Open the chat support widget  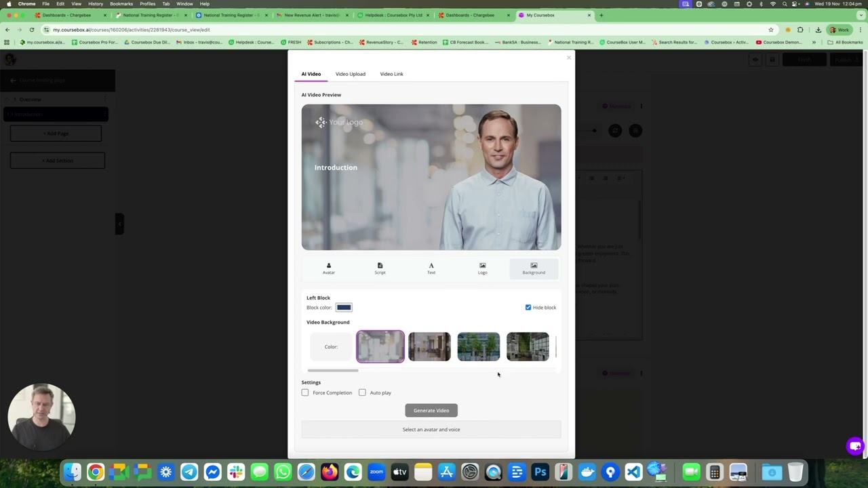click(855, 446)
